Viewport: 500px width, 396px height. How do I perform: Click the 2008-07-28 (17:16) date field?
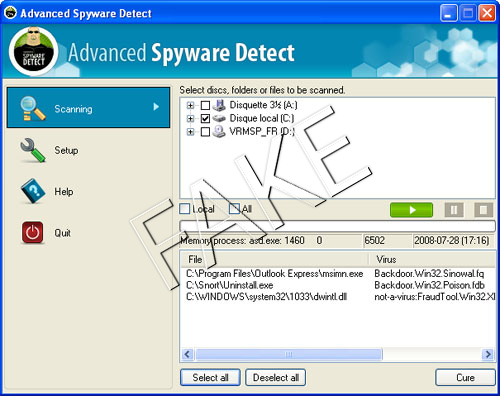453,240
